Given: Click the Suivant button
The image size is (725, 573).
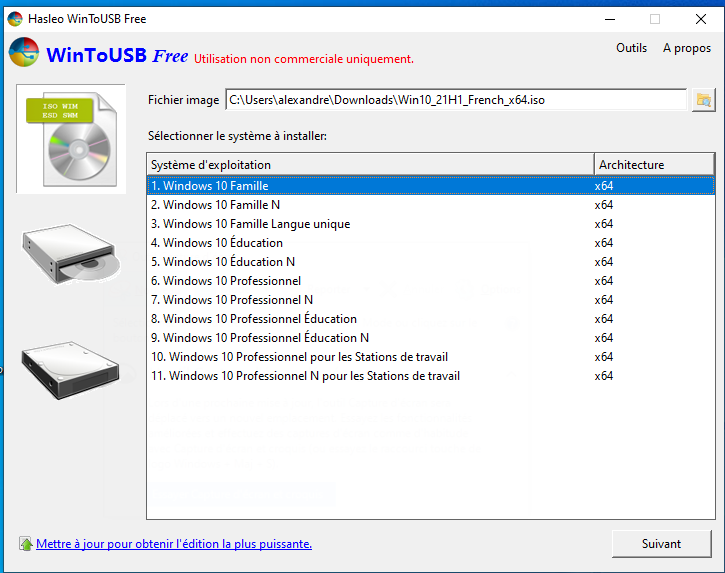Looking at the screenshot, I should pos(661,544).
